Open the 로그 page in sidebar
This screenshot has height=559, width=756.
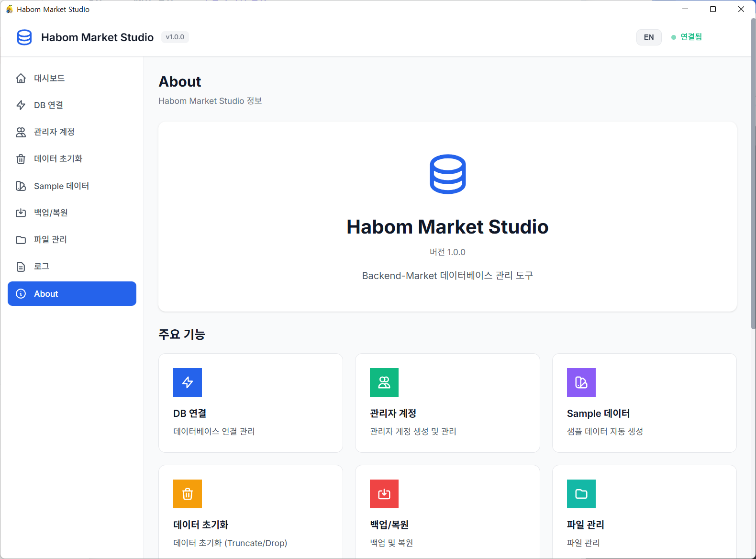pos(42,266)
